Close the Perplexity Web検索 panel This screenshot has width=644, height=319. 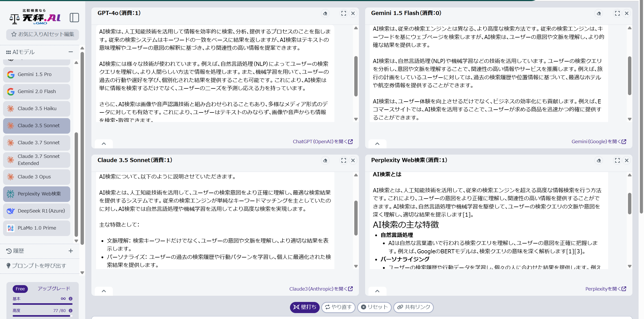point(627,161)
